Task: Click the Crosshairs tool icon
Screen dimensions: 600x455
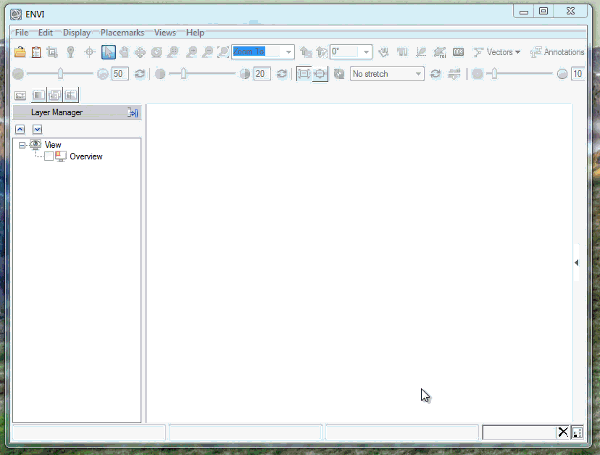Action: tap(89, 52)
